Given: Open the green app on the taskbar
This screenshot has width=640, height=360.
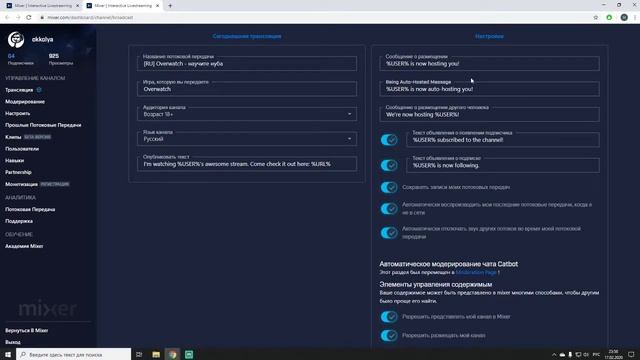Looking at the screenshot, I should coord(189,354).
